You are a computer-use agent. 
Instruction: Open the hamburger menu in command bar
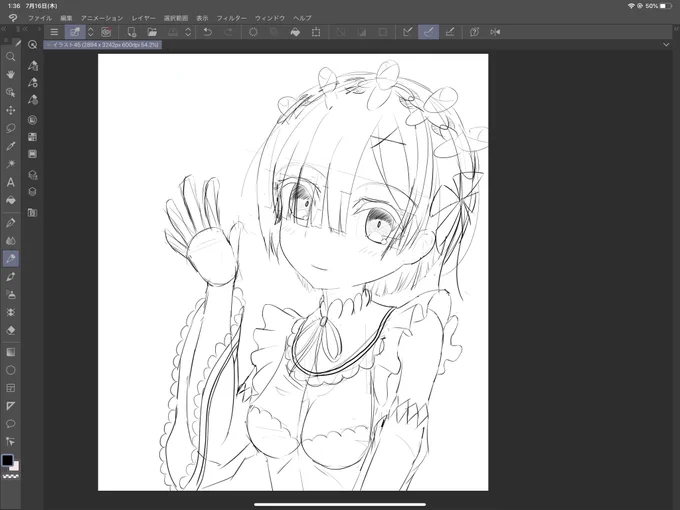pyautogui.click(x=54, y=32)
